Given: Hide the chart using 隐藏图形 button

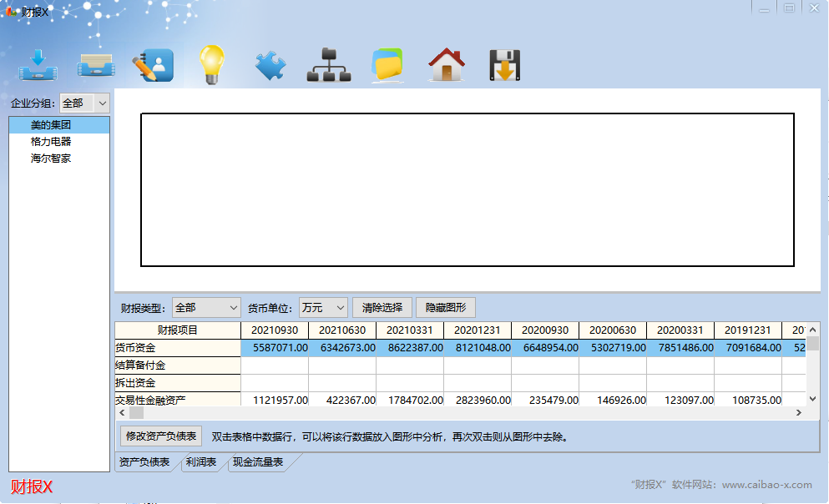Looking at the screenshot, I should point(445,307).
